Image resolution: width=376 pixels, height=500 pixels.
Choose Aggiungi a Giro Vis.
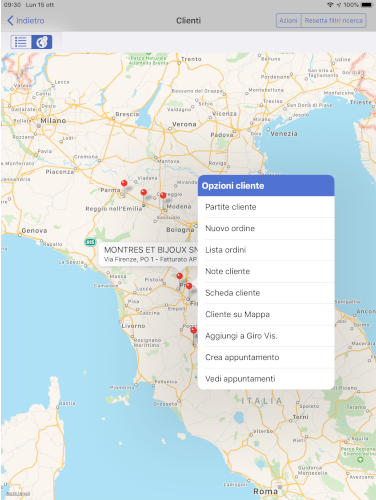[266, 336]
